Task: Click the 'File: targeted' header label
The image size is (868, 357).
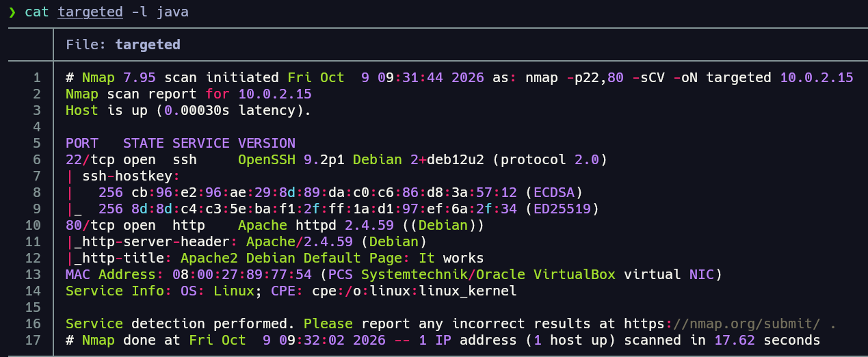Action: coord(123,44)
